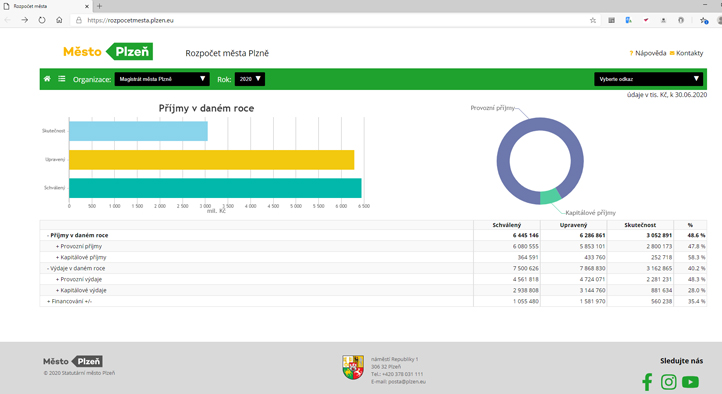The image size is (722, 394).
Task: Open the list menu icon beside home
Action: pyautogui.click(x=62, y=79)
